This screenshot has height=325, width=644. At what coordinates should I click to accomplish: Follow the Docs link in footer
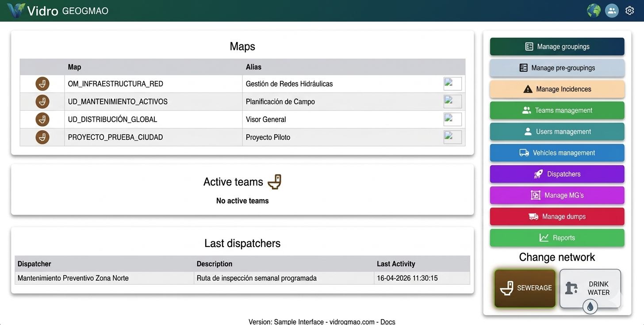click(x=388, y=322)
